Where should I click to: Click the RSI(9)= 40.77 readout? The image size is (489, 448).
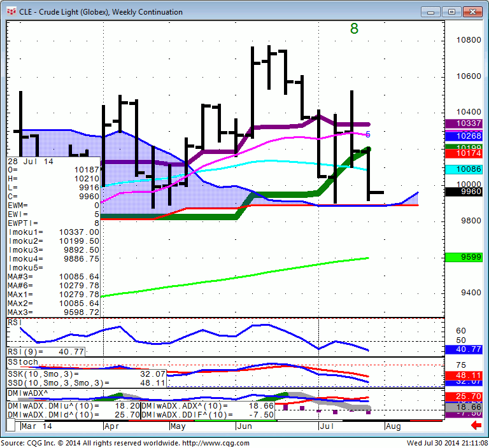[46, 352]
